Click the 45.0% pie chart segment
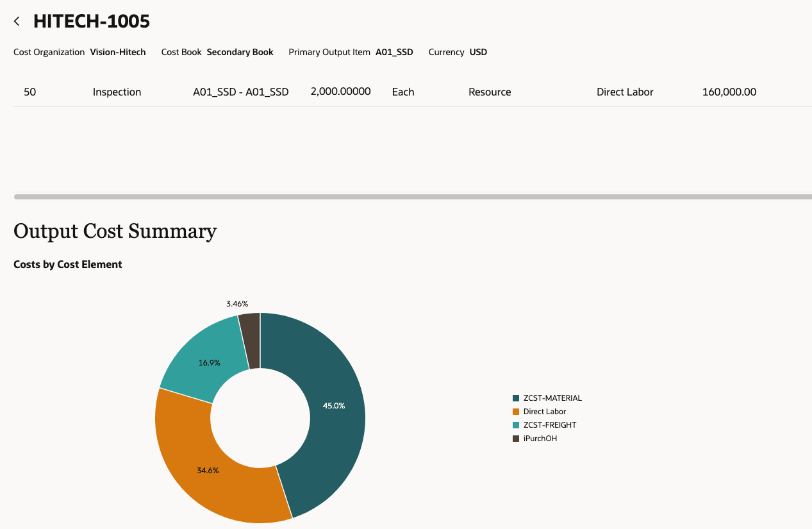The image size is (812, 529). (x=333, y=405)
